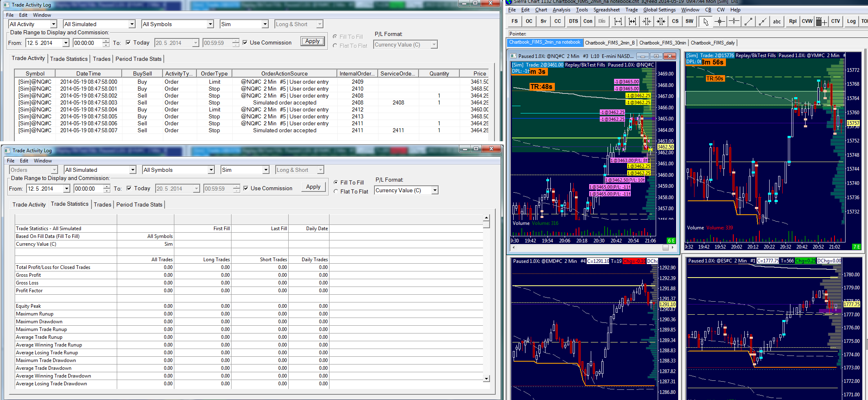
Task: Open the Chartbook_FIMS_30min chartbook tab
Action: tap(662, 43)
